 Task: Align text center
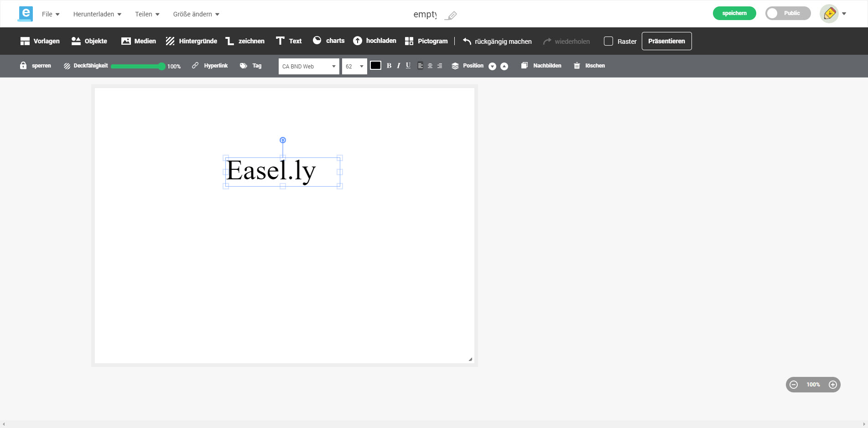tap(430, 66)
